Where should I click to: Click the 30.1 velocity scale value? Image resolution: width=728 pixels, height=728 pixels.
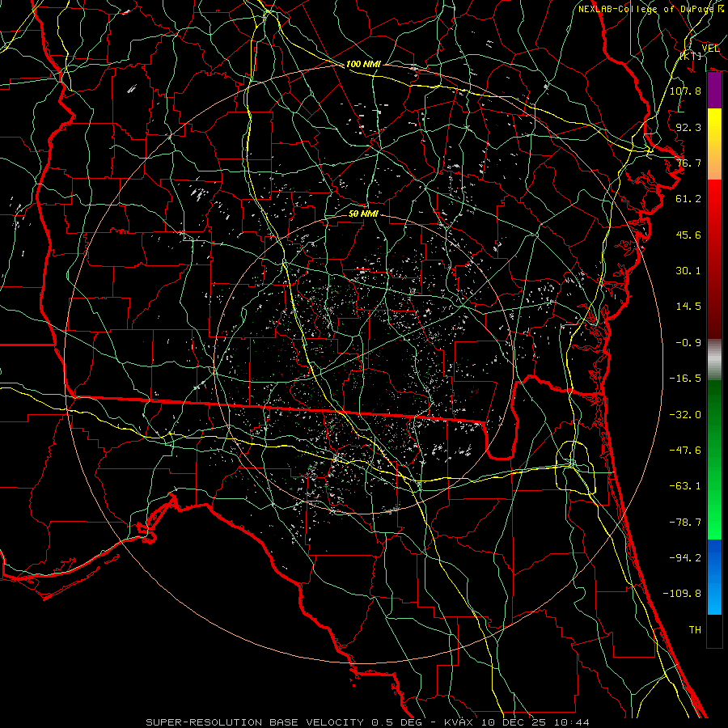(x=688, y=271)
